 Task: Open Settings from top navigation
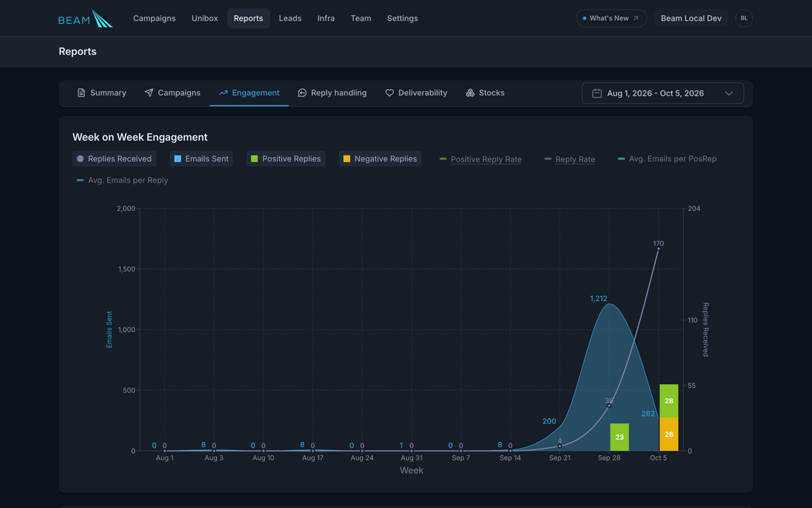(x=402, y=18)
